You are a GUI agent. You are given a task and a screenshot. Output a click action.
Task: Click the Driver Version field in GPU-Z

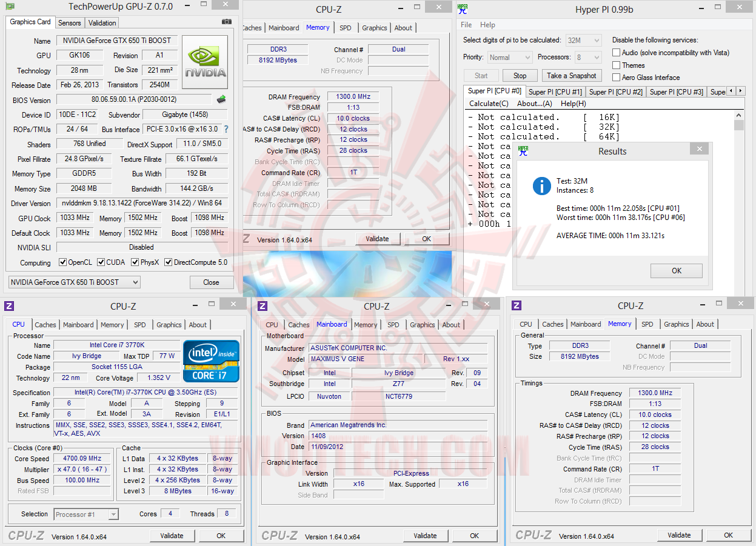(142, 204)
